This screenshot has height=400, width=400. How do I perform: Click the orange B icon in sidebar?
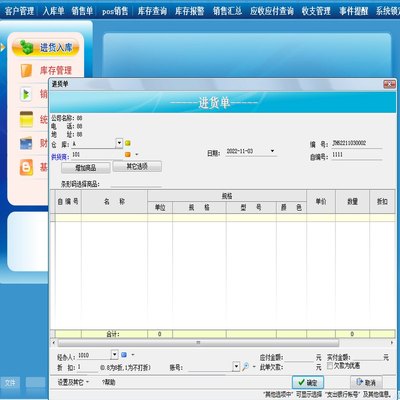[x=26, y=167]
